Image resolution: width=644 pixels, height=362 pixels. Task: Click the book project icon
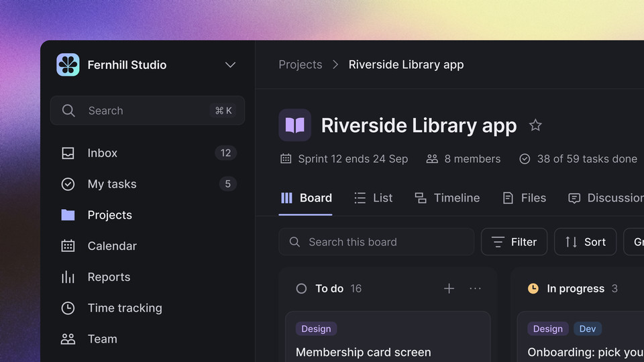point(295,125)
